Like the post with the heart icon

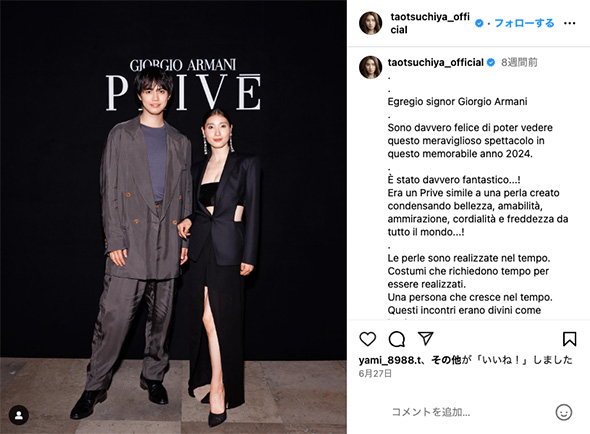(368, 339)
